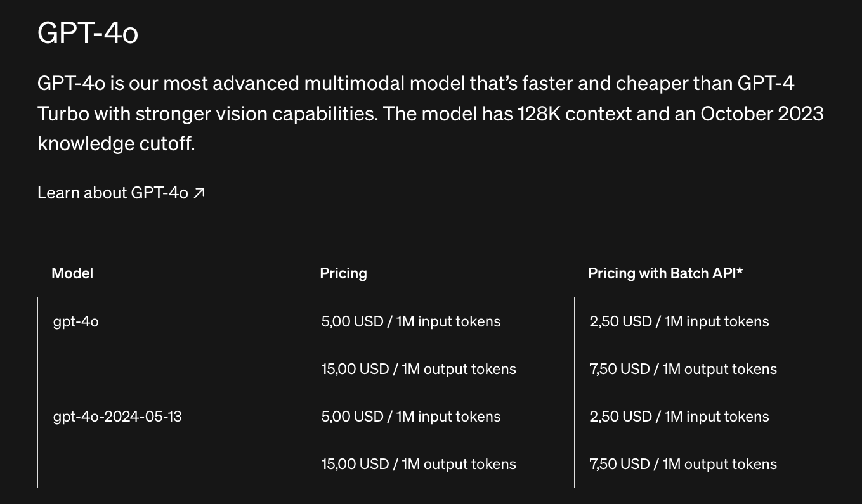Click gpt-4o Batch API 7,50 USD output price

point(682,369)
